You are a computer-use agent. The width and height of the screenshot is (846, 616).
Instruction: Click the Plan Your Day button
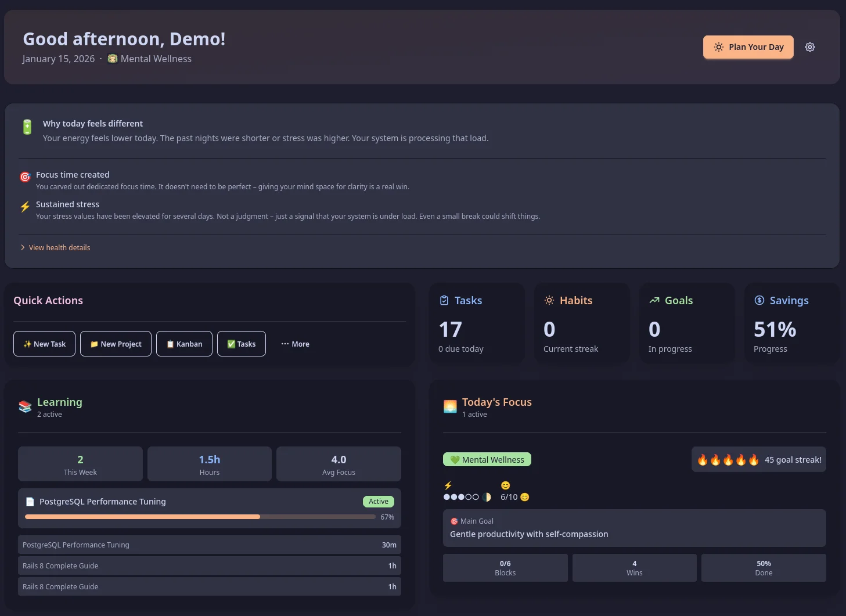(x=748, y=47)
